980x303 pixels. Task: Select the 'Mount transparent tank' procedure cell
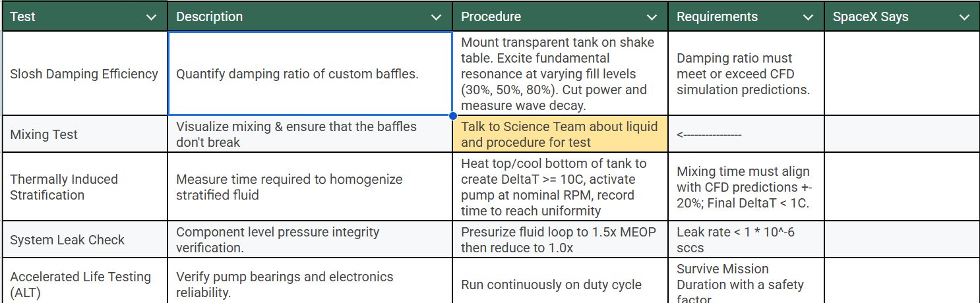559,74
